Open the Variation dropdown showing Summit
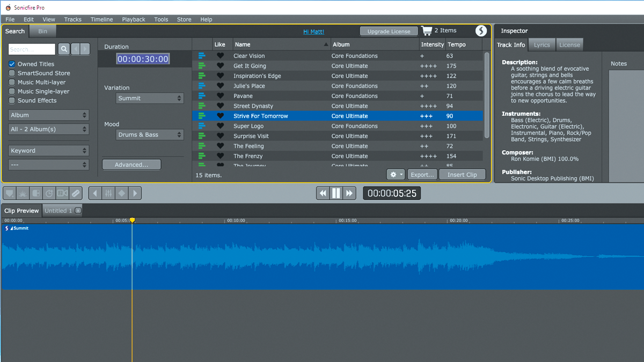The image size is (644, 362). point(150,98)
